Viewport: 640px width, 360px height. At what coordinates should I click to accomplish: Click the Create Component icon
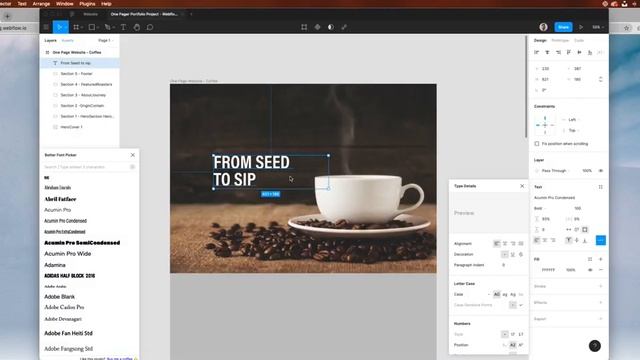318,27
